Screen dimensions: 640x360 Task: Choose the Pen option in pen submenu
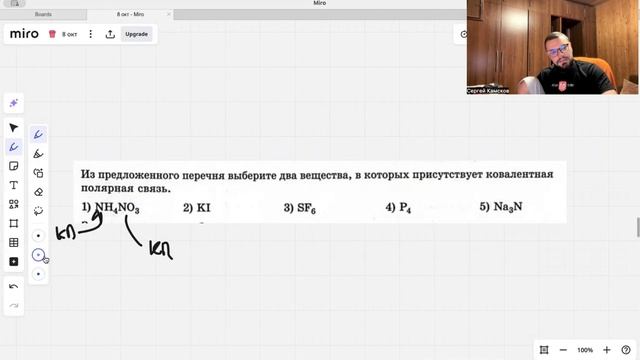[x=38, y=135]
